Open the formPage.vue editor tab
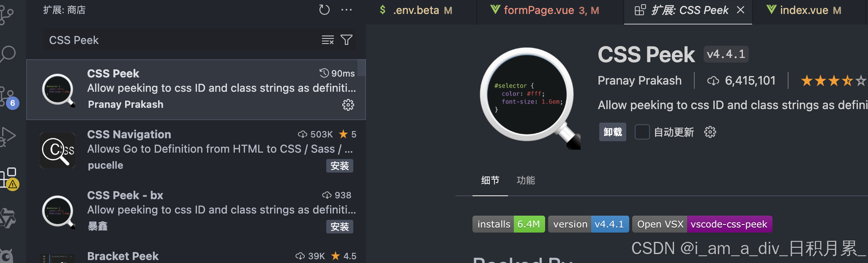 pos(550,10)
